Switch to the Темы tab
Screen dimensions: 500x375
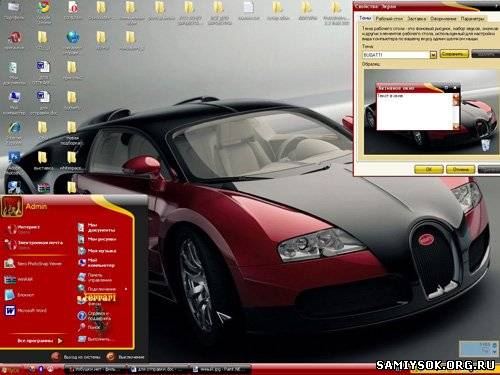365,18
